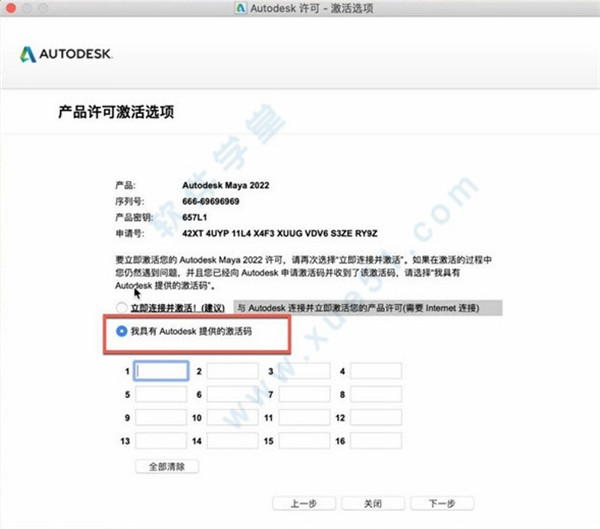This screenshot has width=600, height=529.
Task: Select 'I have an Autodesk activation code' option
Action: [121, 331]
